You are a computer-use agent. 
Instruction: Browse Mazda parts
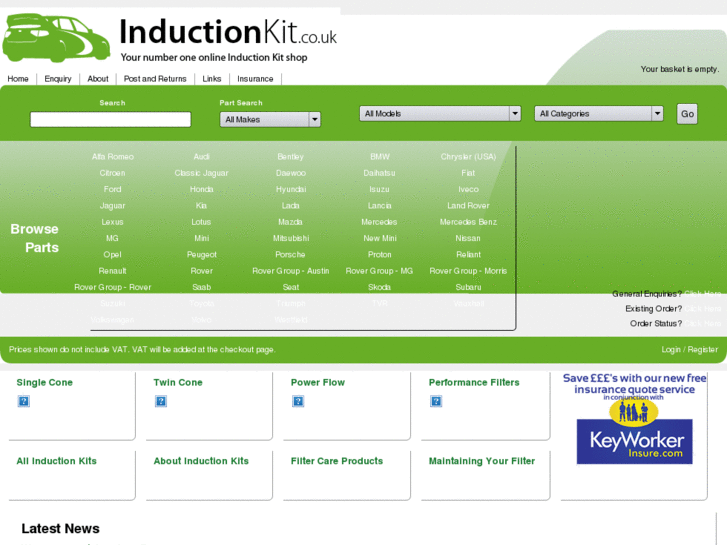tap(290, 222)
